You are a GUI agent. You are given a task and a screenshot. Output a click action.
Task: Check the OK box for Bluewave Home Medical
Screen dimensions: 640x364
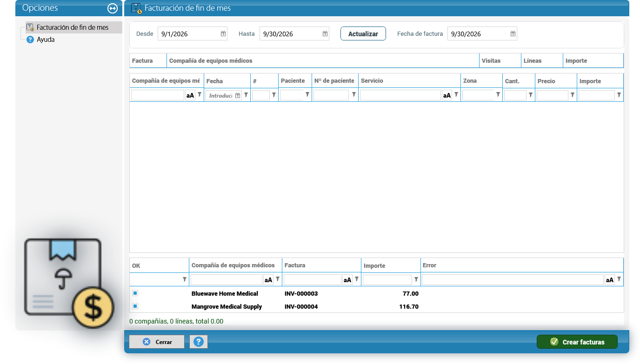[135, 293]
